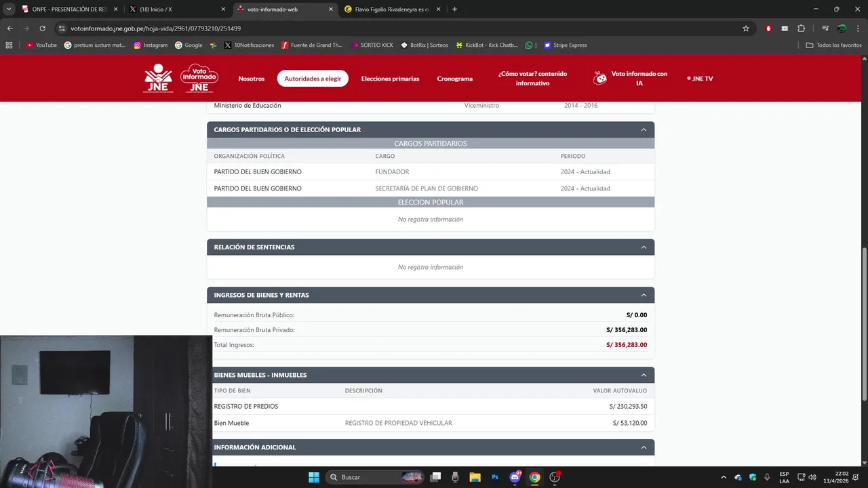Screen dimensions: 868x488
Task: Open the SORTEO KICK bookmark
Action: coord(372,45)
